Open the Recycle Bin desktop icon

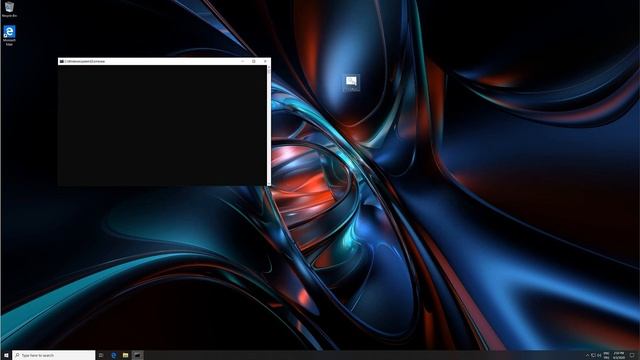tap(9, 9)
